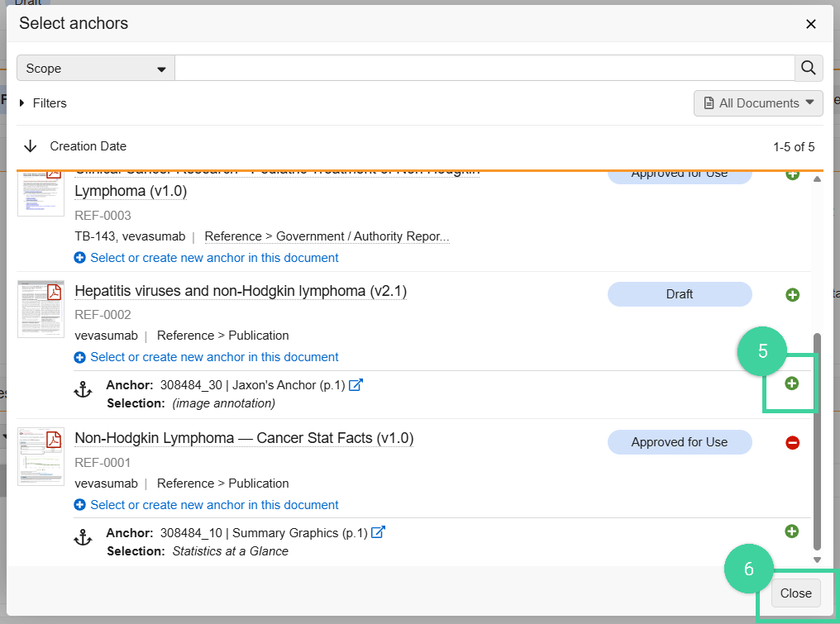Image resolution: width=840 pixels, height=624 pixels.
Task: Click the green plus icon for Hepatitis viruses document
Action: pos(792,294)
